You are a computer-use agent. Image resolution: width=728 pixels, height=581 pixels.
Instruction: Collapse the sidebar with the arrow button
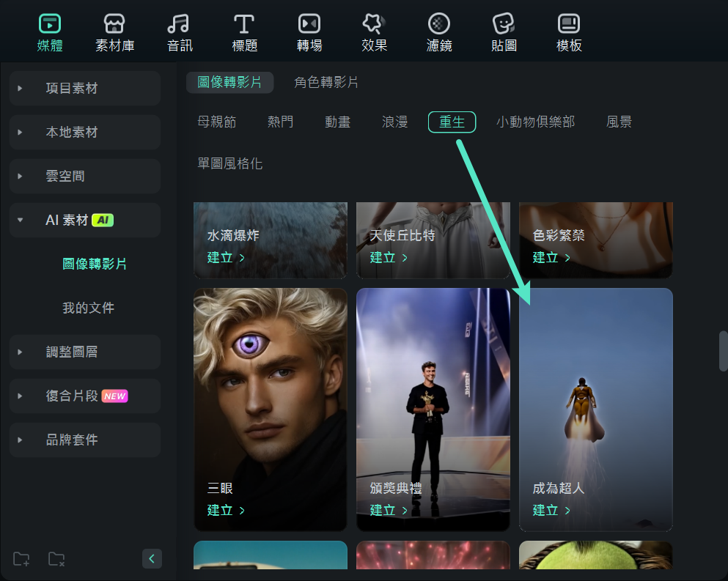[x=152, y=559]
